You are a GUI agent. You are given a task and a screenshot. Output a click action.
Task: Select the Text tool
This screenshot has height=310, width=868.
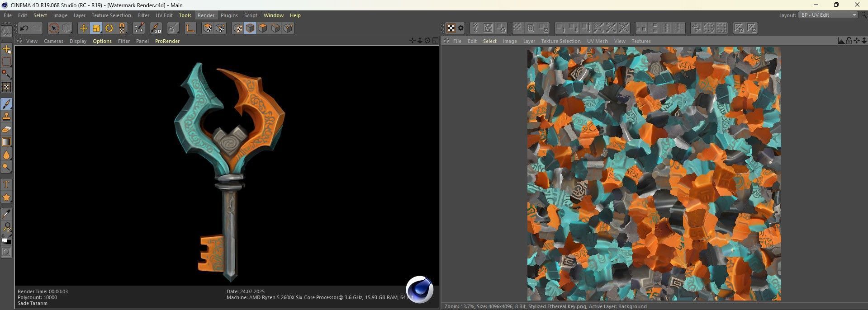point(6,184)
